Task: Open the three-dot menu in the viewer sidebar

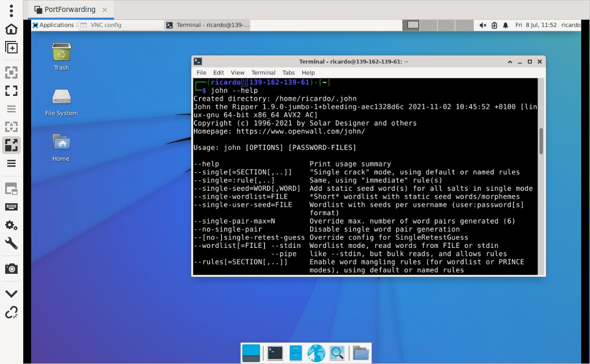Action: click(x=11, y=10)
